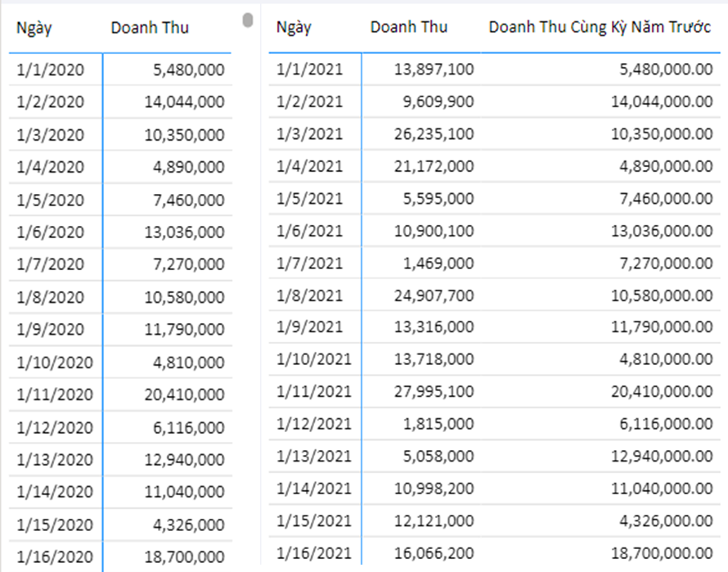Viewport: 728px width, 572px height.
Task: Sort by Ngày header in right table
Action: 294,27
